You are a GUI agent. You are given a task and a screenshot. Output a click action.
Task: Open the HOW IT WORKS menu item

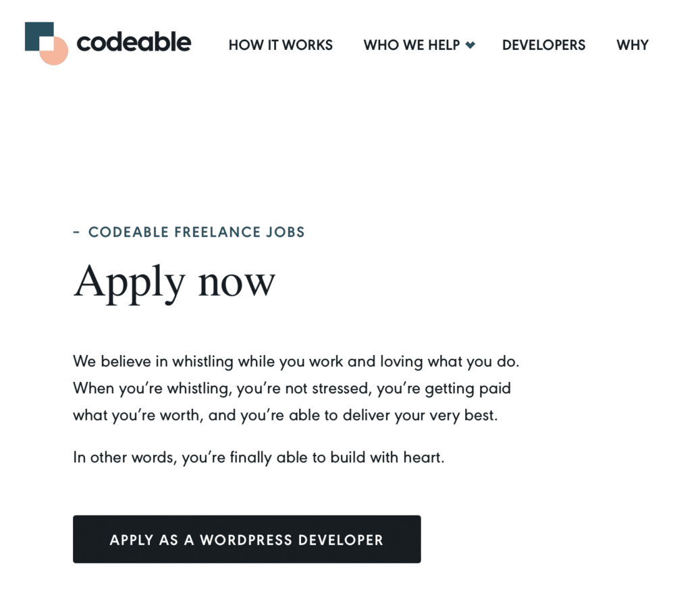point(280,45)
